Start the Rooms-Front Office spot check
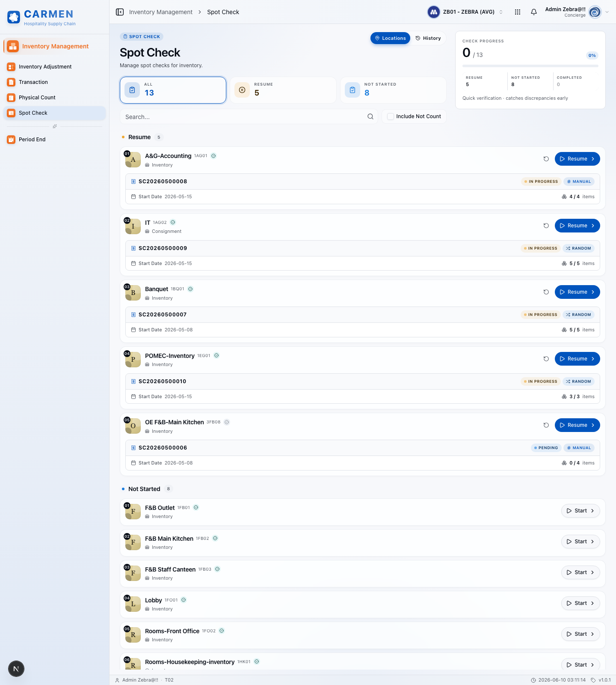The height and width of the screenshot is (685, 616). coord(580,634)
